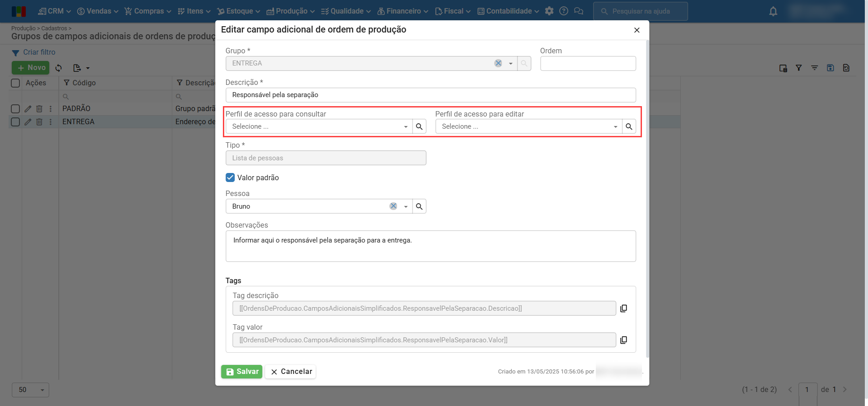Click edit pencil for PADRÃO row
Image resolution: width=868 pixels, height=406 pixels.
28,109
